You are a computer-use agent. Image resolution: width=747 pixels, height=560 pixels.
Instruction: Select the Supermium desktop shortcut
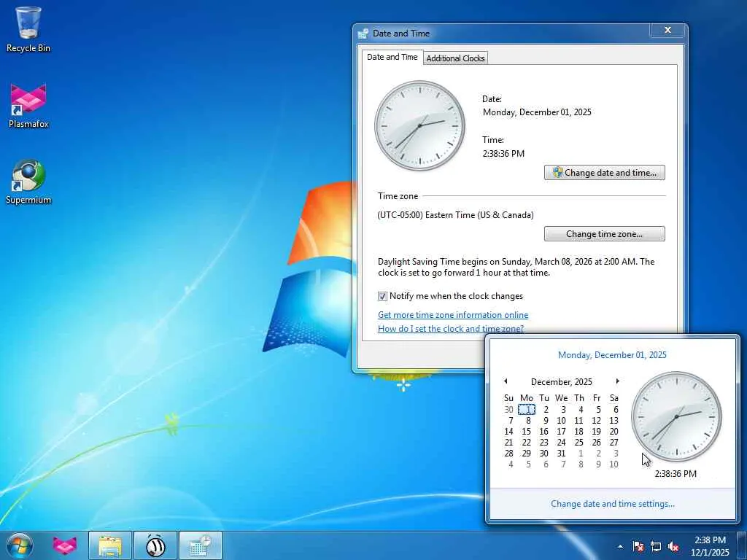(x=28, y=182)
